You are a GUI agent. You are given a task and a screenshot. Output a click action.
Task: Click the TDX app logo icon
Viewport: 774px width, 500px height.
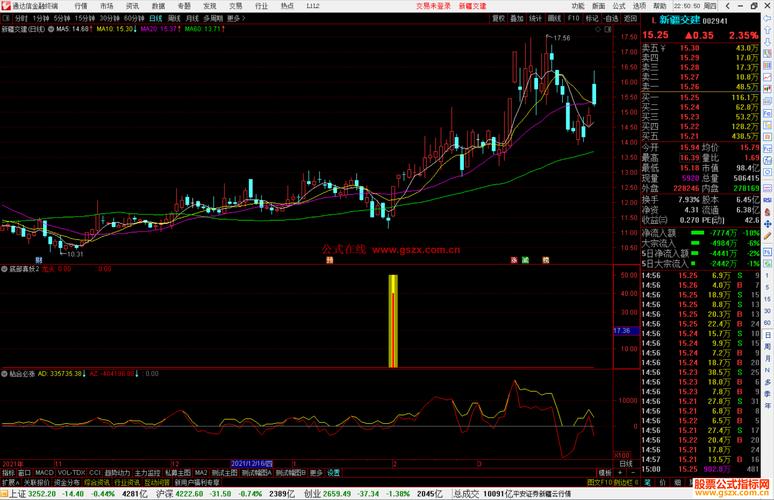click(5, 6)
